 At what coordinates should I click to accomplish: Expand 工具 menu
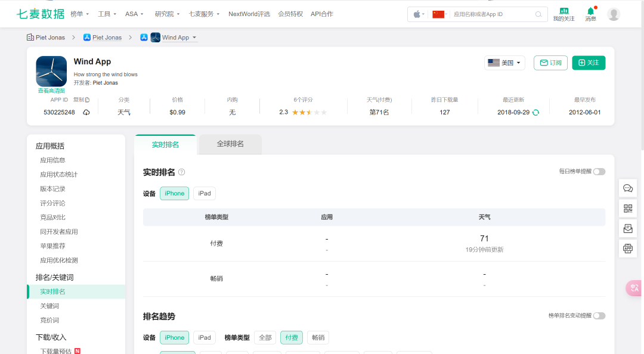click(107, 14)
